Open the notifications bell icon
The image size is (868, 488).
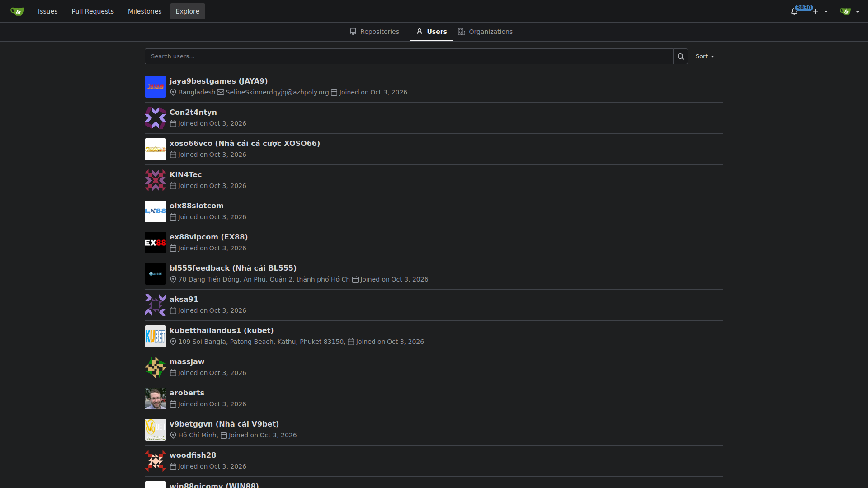(x=794, y=11)
